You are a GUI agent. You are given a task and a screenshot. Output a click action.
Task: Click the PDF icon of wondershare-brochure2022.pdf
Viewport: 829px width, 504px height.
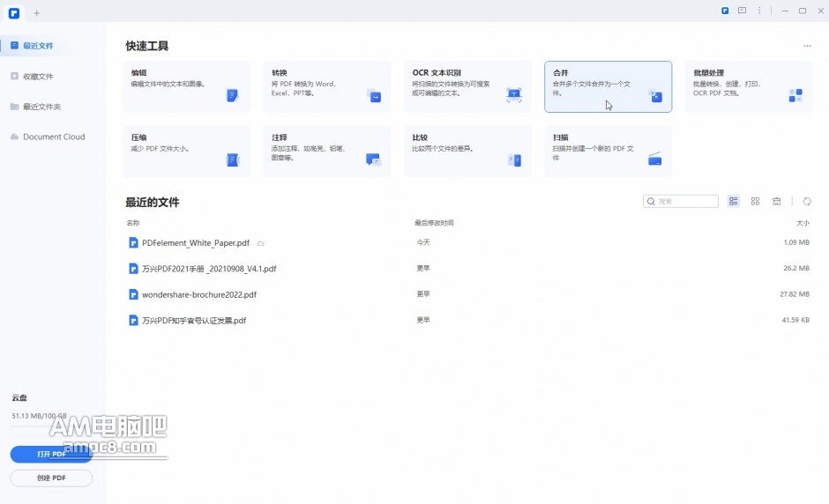134,294
